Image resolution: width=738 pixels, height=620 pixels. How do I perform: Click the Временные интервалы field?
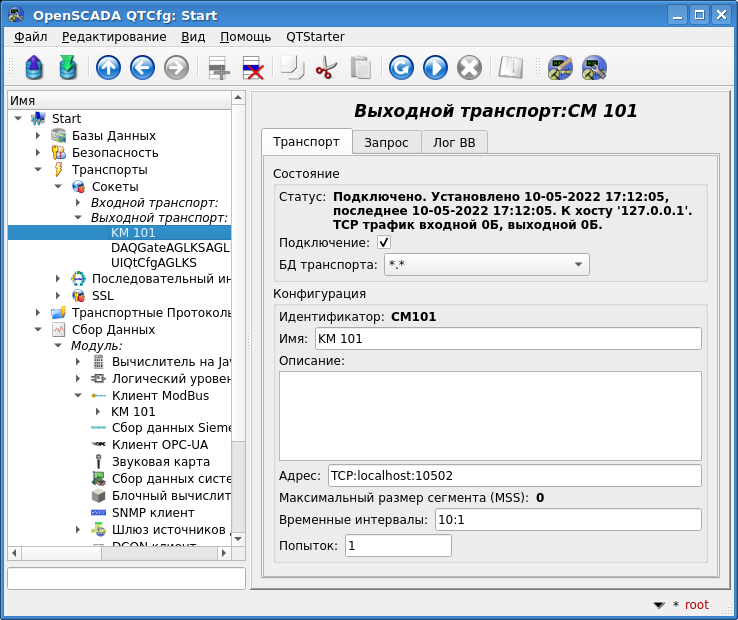pos(568,520)
